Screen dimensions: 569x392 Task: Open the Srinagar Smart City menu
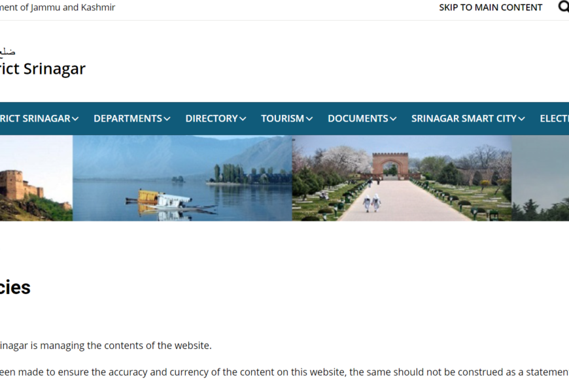coord(464,118)
